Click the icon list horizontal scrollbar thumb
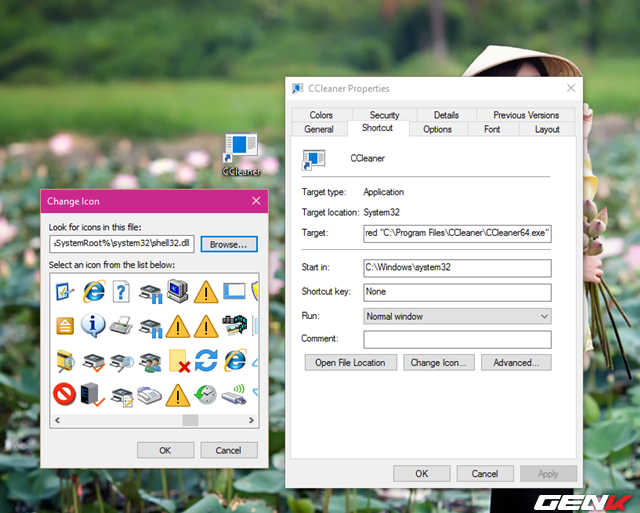640x513 pixels. pyautogui.click(x=190, y=420)
